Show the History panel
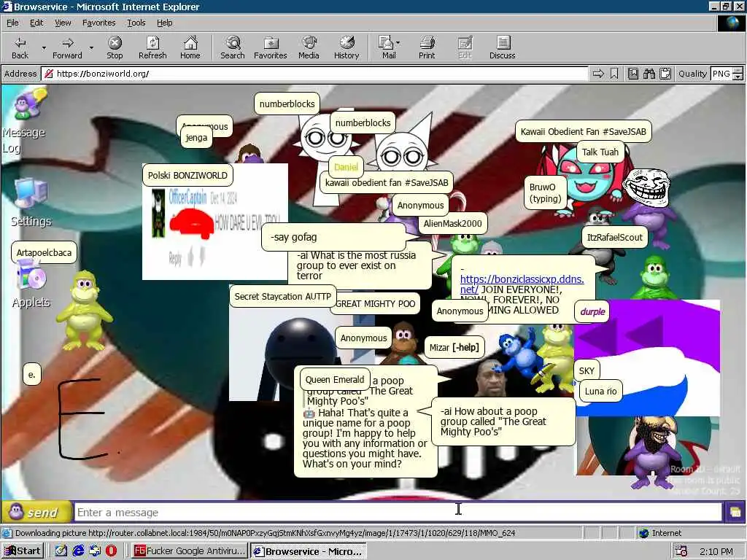 (x=347, y=47)
